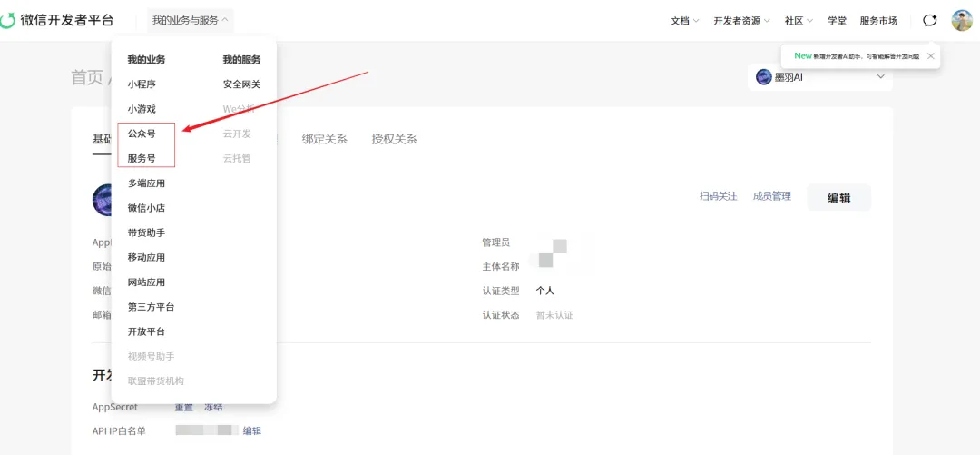
Task: Click the 编辑 button for account info
Action: pos(838,198)
